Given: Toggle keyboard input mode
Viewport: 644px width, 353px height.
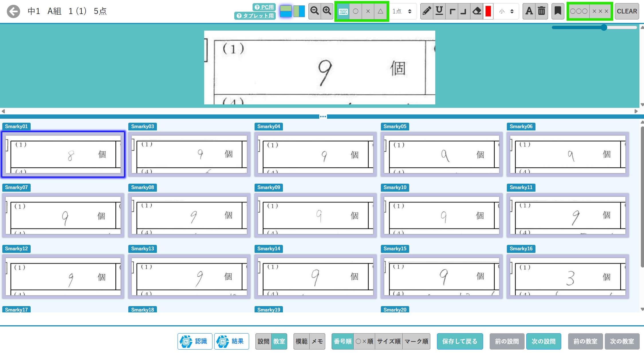Looking at the screenshot, I should click(343, 11).
